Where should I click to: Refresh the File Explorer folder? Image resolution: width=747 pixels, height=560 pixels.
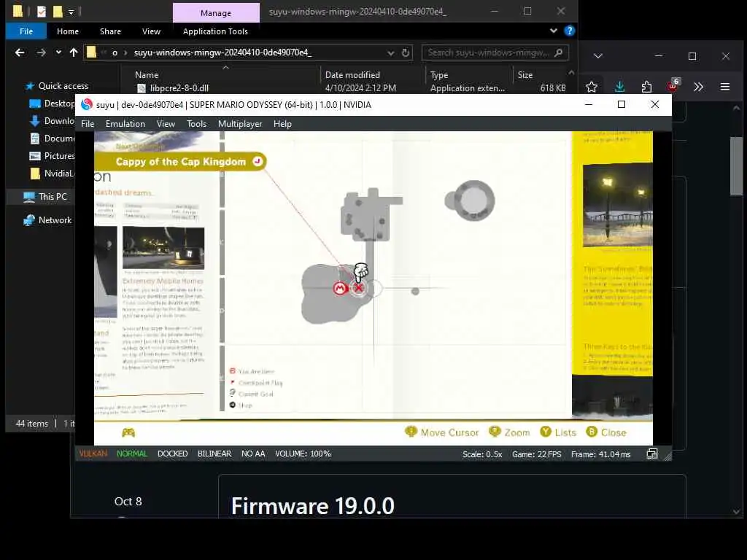tap(406, 52)
